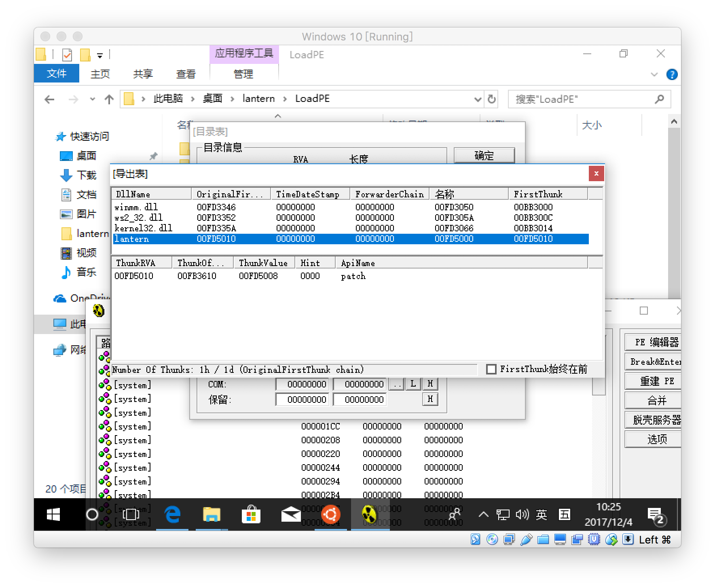Image resolution: width=715 pixels, height=588 pixels.
Task: Refresh the Explorer folder view
Action: click(492, 99)
